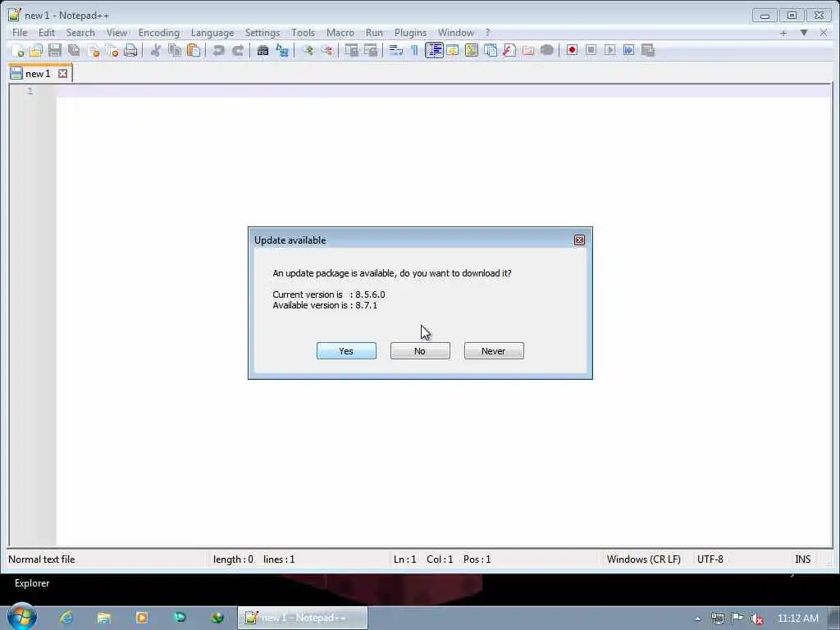This screenshot has height=630, width=840.
Task: Open Document Map toolbar icon
Action: tap(472, 50)
